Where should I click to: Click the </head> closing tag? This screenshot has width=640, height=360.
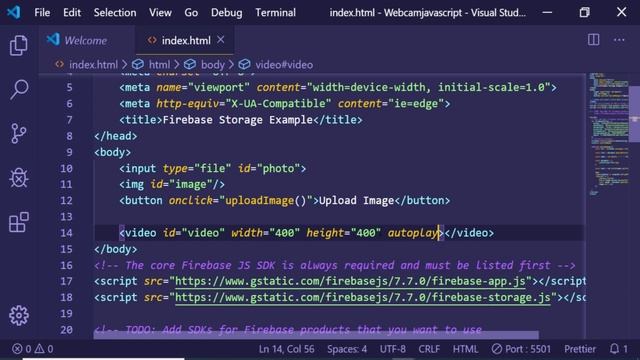pyautogui.click(x=116, y=136)
